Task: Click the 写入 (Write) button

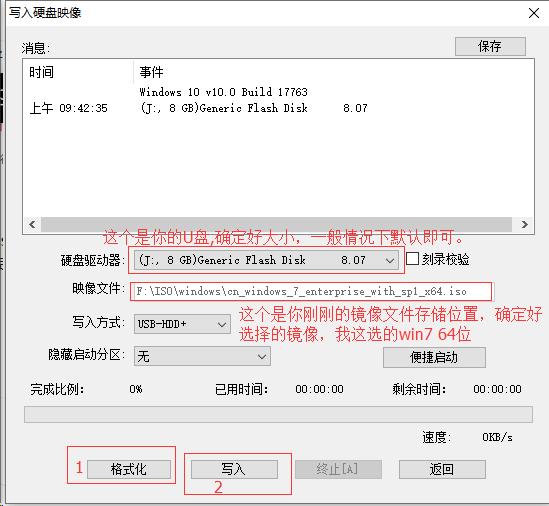Action: (x=234, y=469)
